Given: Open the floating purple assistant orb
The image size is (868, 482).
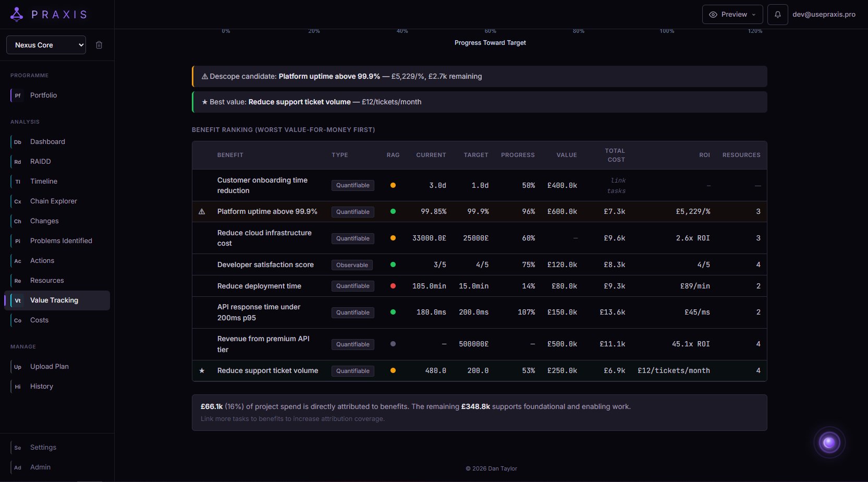Looking at the screenshot, I should pyautogui.click(x=829, y=443).
